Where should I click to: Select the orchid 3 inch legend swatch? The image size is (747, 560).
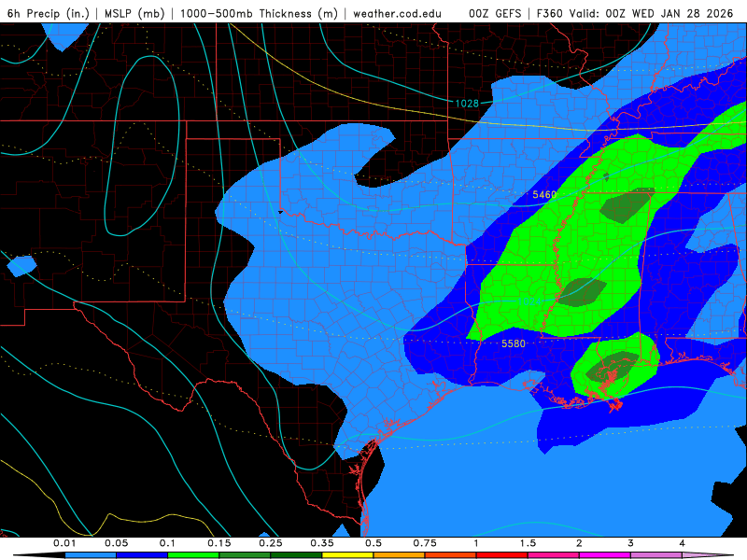(x=656, y=555)
